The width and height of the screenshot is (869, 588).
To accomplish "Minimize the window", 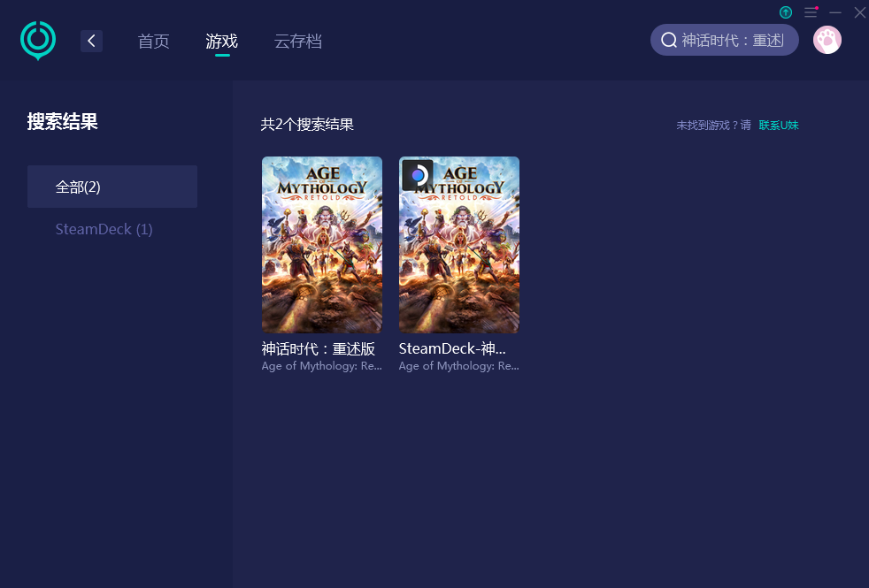I will tap(835, 12).
